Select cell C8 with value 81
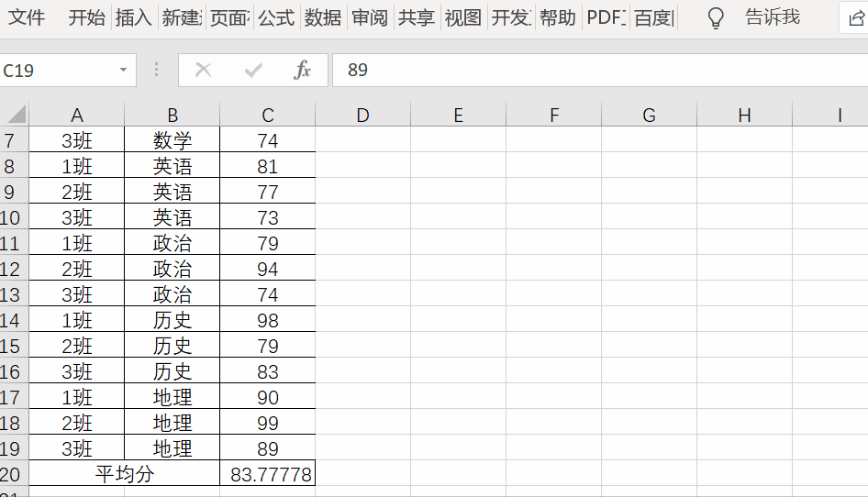The width and height of the screenshot is (868, 497). coord(268,165)
